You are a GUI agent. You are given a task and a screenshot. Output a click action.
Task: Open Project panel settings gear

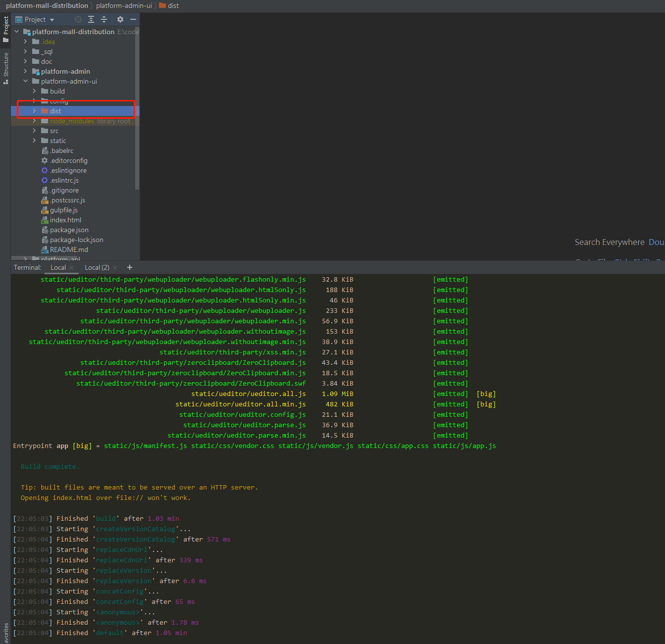pyautogui.click(x=120, y=19)
